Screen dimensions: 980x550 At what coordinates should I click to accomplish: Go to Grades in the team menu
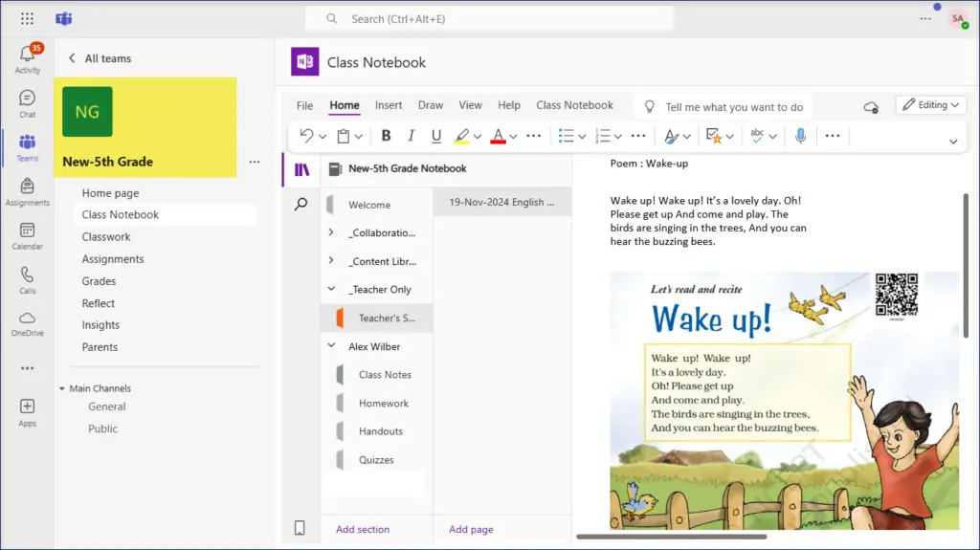tap(99, 281)
